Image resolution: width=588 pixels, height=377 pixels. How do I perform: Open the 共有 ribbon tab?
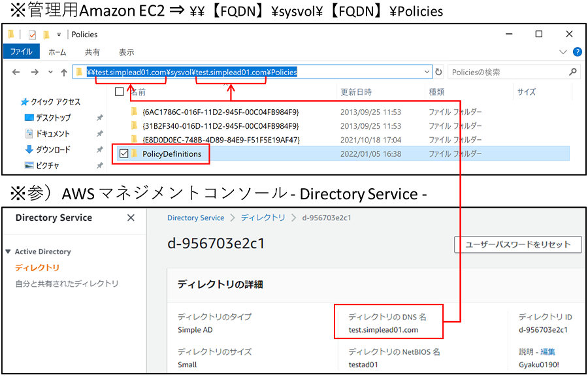pos(92,52)
